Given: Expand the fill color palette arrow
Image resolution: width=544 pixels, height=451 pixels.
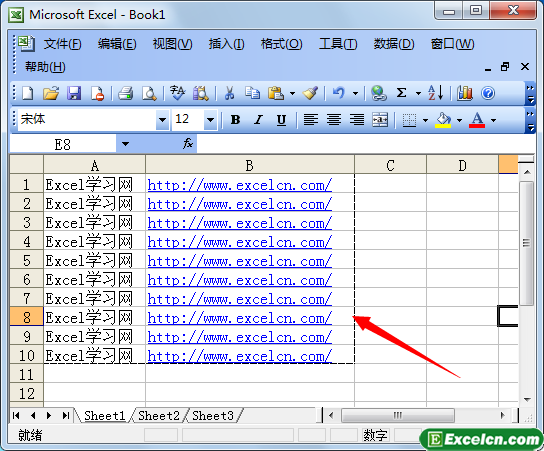Looking at the screenshot, I should pyautogui.click(x=459, y=120).
